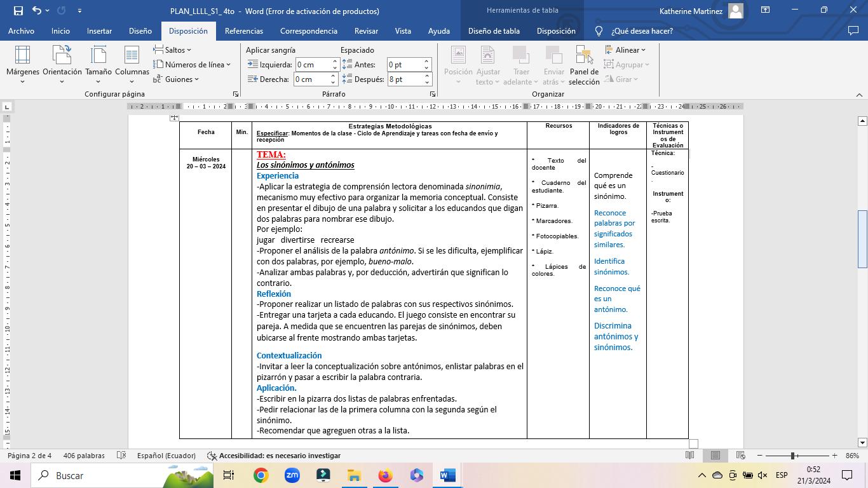Click the zoom slider in status bar
Viewport: 868px width, 488px height.
tap(793, 456)
